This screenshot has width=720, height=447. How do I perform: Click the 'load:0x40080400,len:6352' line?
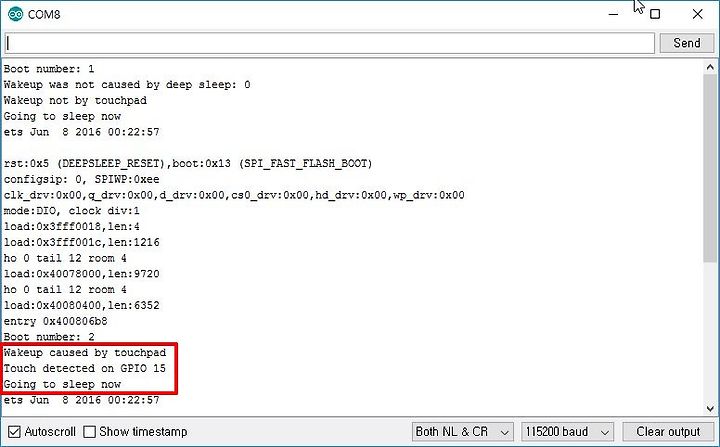(82, 306)
